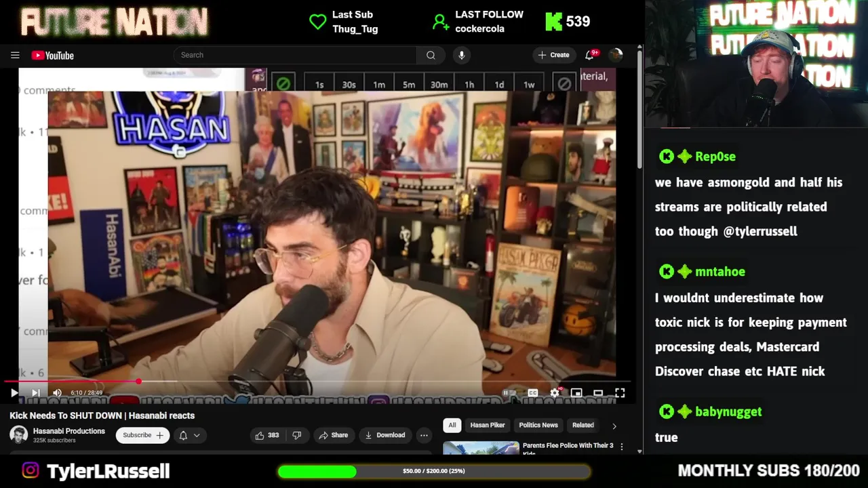The image size is (868, 488).
Task: Enter fullscreen mode
Action: [x=620, y=392]
